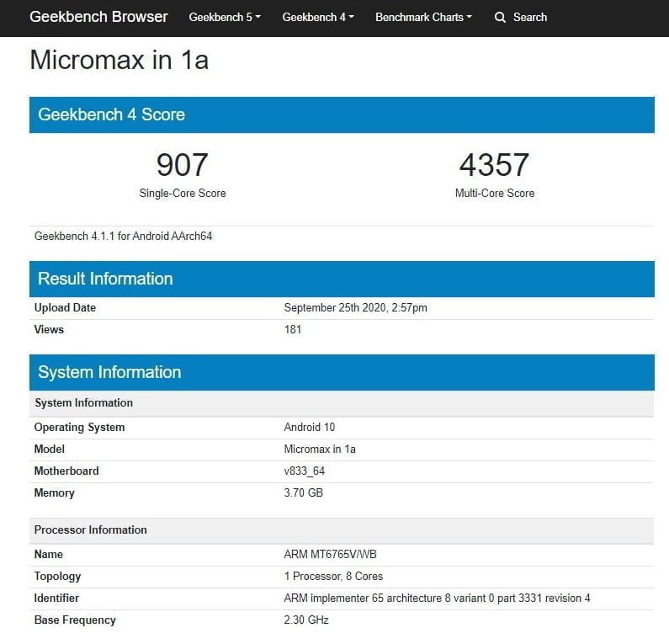Click the Operating System label
The image size is (669, 644).
point(79,427)
